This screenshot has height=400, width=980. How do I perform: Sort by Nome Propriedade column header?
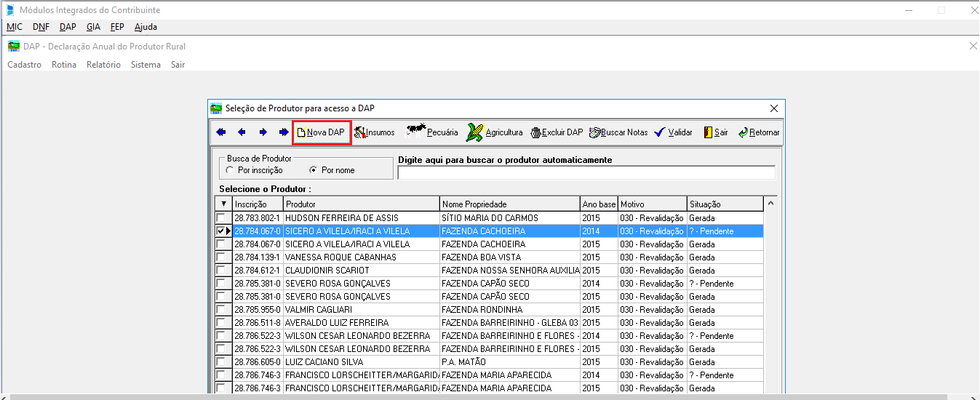509,204
